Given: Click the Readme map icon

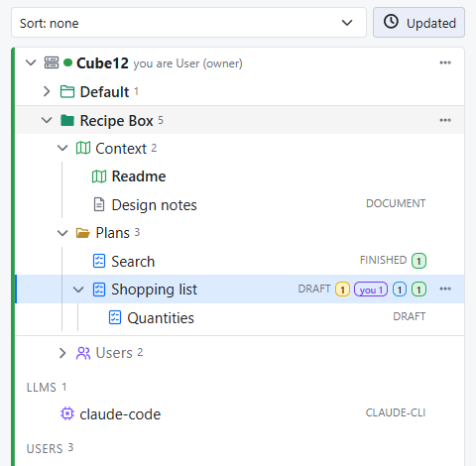Looking at the screenshot, I should 99,176.
